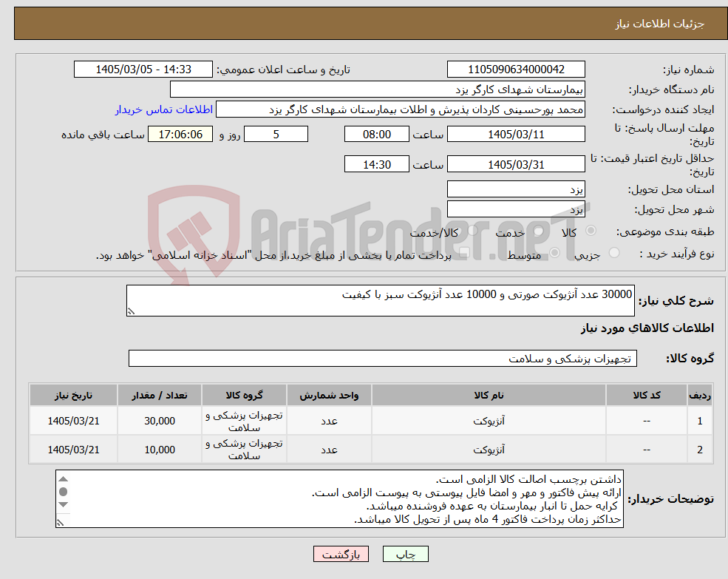This screenshot has width=728, height=579.
Task: Select the خدمت radio button
Action: click(x=539, y=231)
